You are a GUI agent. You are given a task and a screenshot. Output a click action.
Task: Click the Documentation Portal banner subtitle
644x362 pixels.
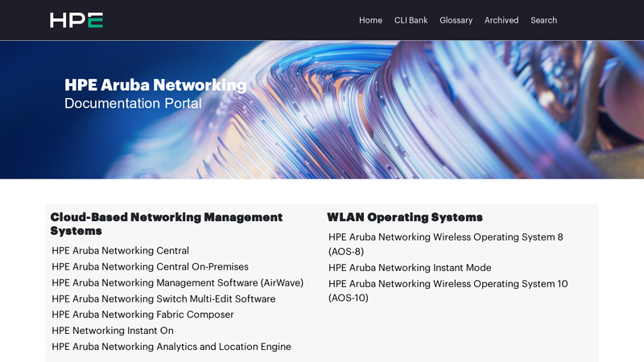pyautogui.click(x=133, y=103)
